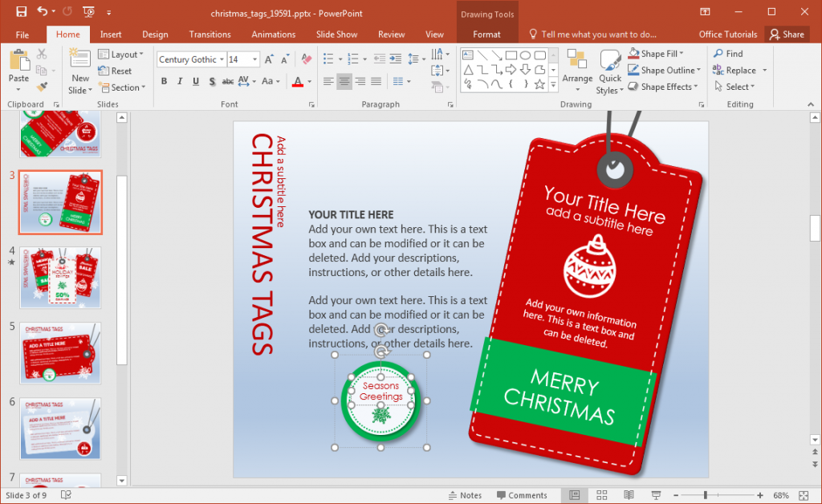The height and width of the screenshot is (504, 822).
Task: Select the bulleted list icon
Action: click(x=330, y=57)
